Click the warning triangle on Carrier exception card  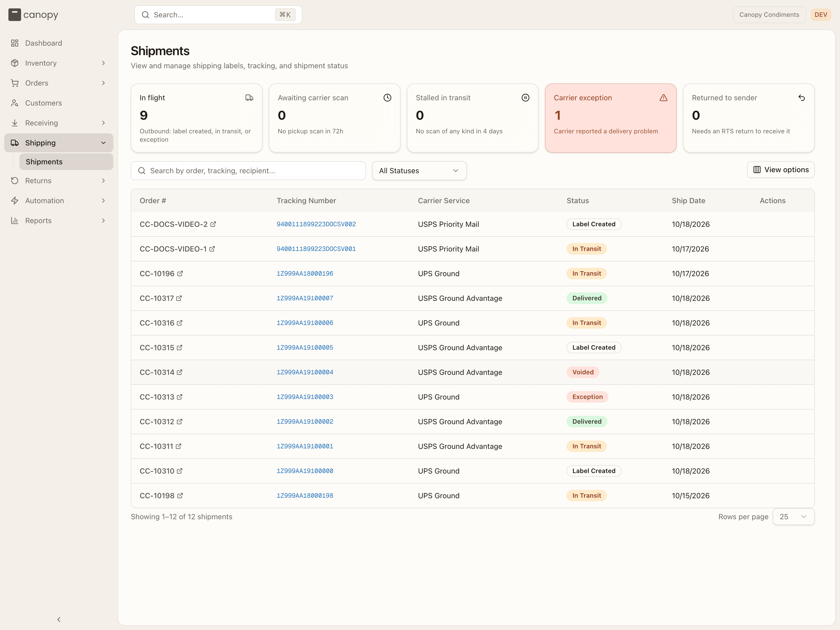pyautogui.click(x=663, y=98)
